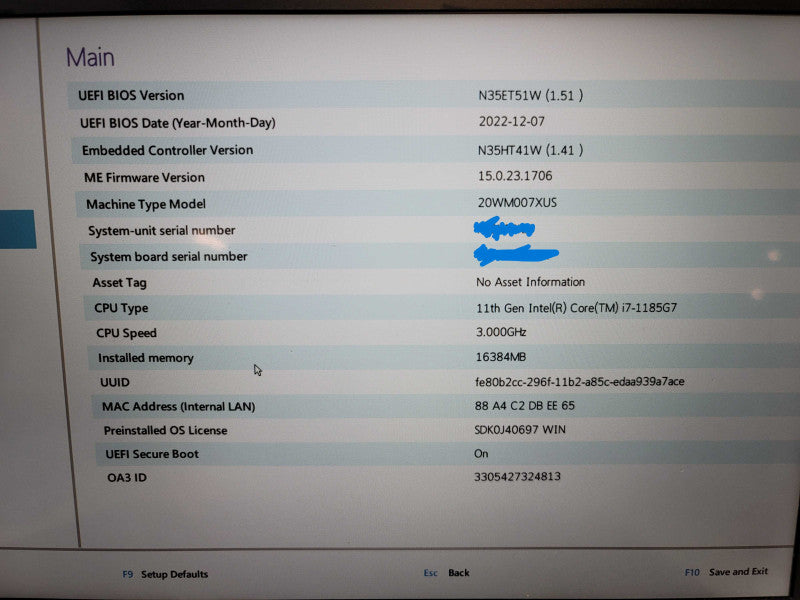Image resolution: width=800 pixels, height=600 pixels.
Task: Click the Secure Boot value On
Action: [481, 454]
